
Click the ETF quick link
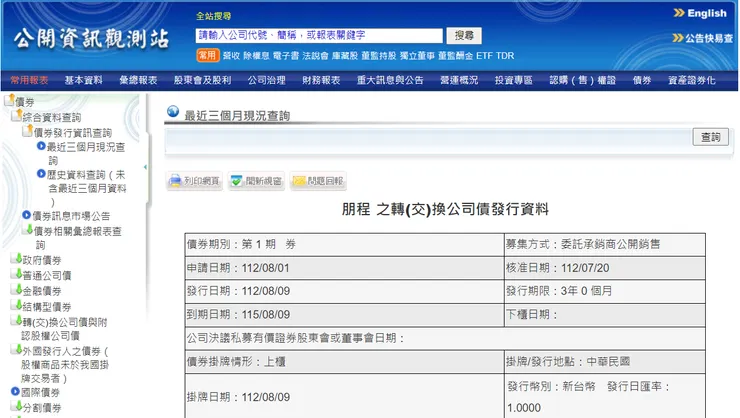tap(484, 56)
